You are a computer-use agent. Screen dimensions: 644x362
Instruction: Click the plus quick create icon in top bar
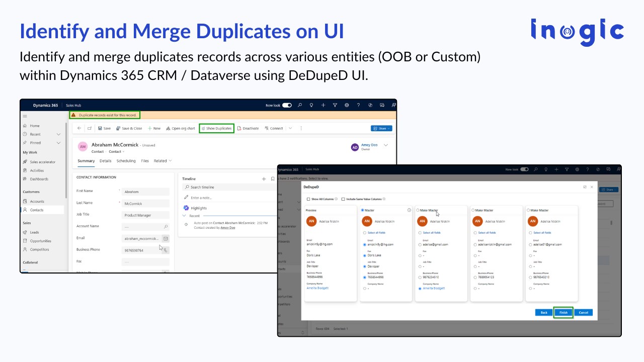(x=323, y=105)
